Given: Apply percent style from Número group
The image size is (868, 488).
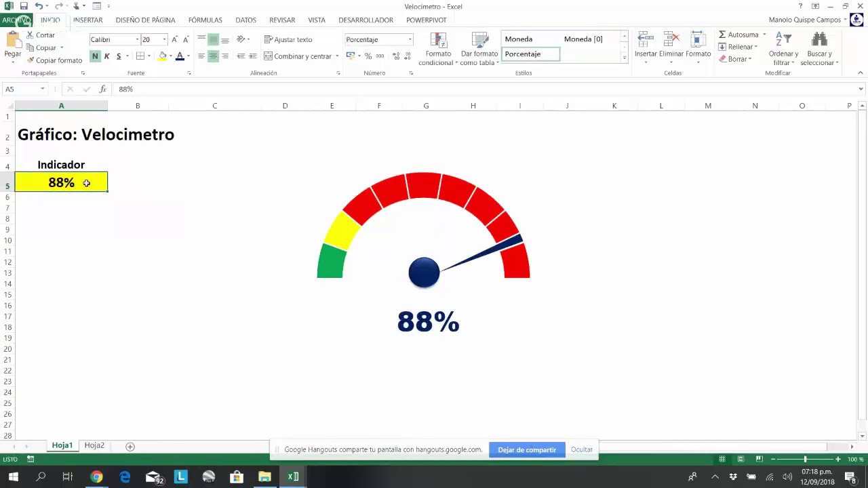Looking at the screenshot, I should [x=368, y=56].
